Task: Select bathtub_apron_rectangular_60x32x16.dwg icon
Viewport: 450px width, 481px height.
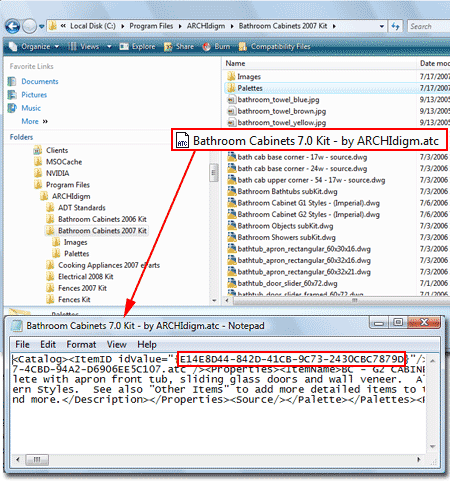Action: tap(231, 260)
